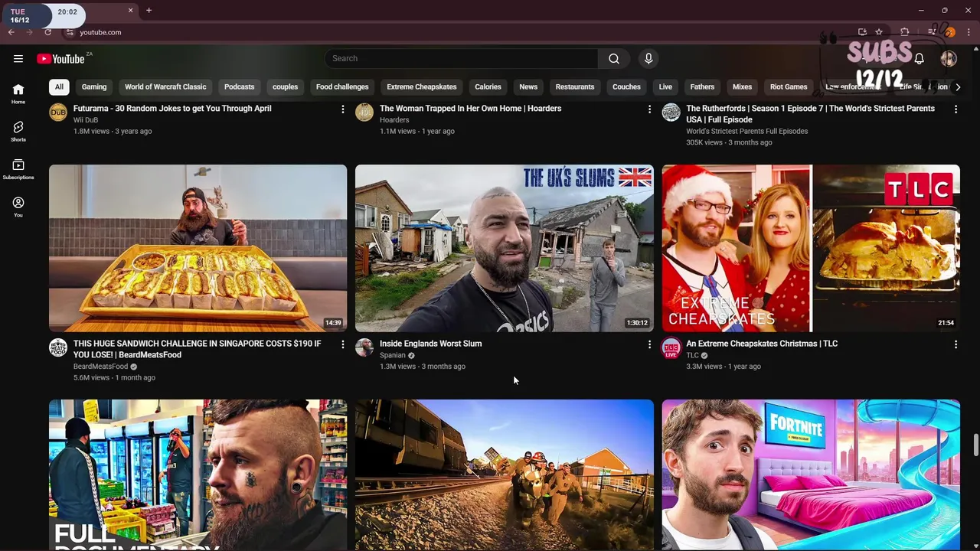The height and width of the screenshot is (551, 980).
Task: Open An Extreme Cheapskates Christmas title
Action: pos(762,344)
